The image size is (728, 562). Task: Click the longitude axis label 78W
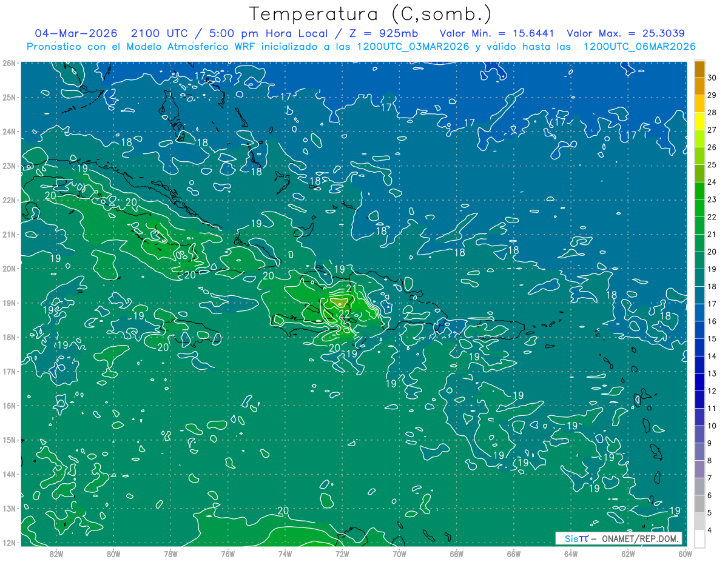(x=170, y=553)
